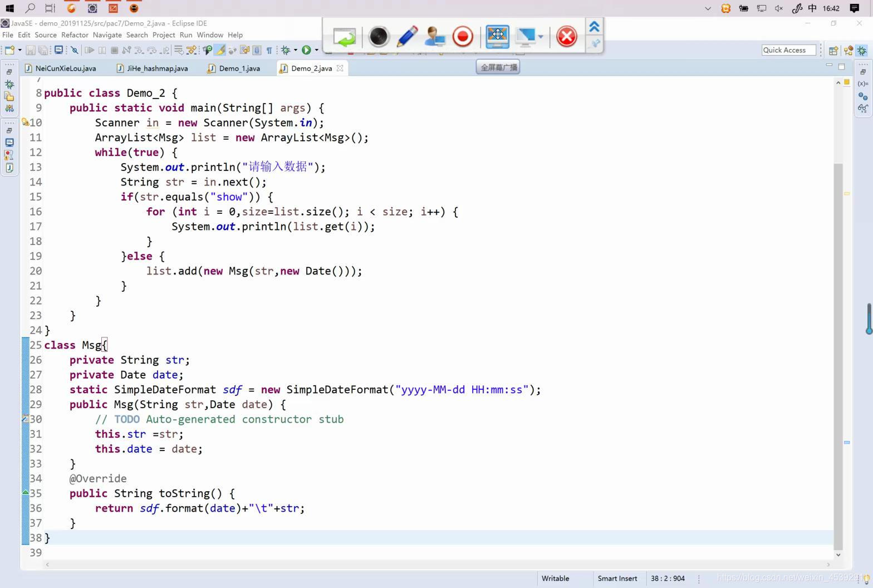Click the task marker on line 30
This screenshot has width=873, height=588.
pos(25,419)
